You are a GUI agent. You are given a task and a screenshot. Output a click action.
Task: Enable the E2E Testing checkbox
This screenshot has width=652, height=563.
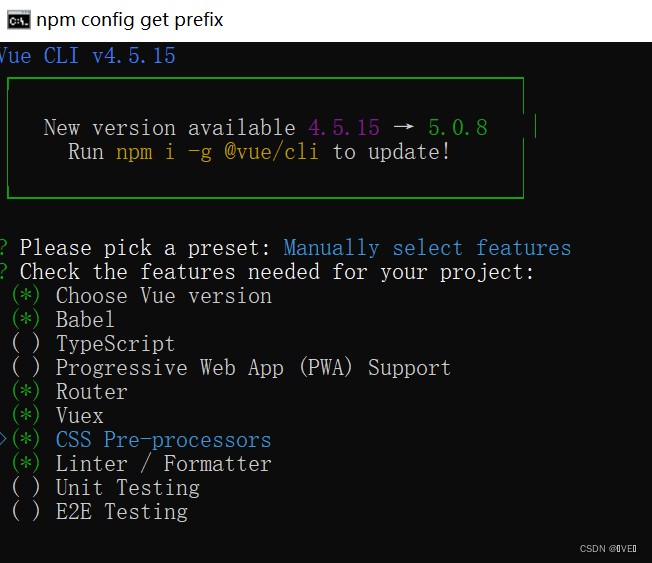click(x=27, y=512)
